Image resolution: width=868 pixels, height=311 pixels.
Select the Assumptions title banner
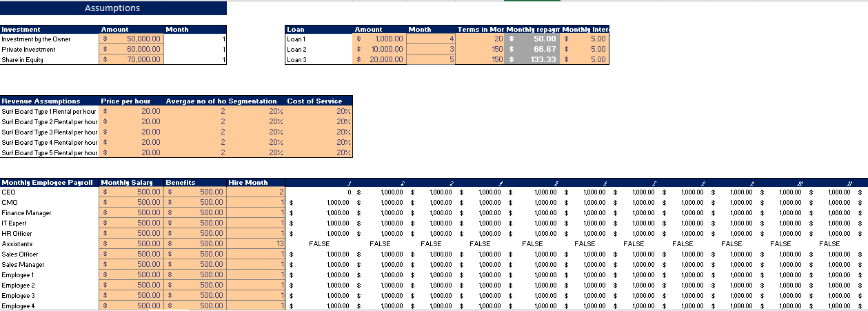tap(113, 8)
